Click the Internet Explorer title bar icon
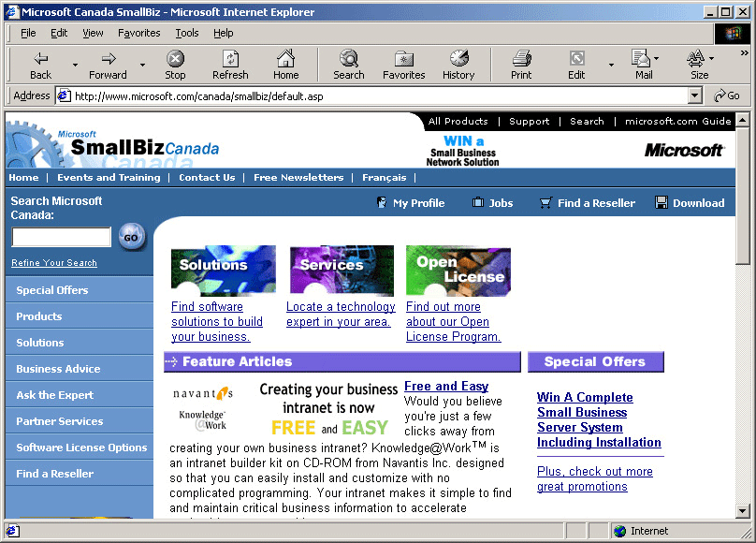Image resolution: width=756 pixels, height=543 pixels. 12,11
